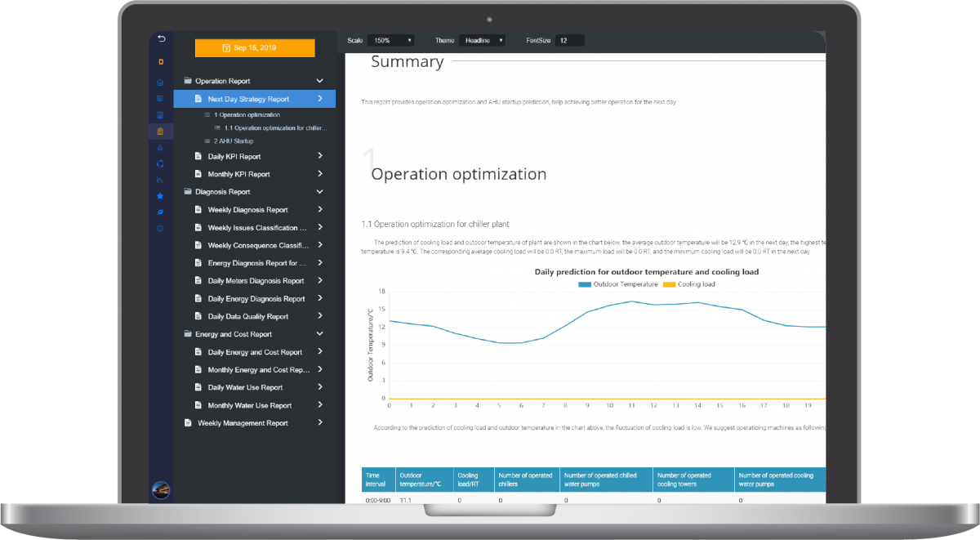Click the circular refresh icon in rail
The height and width of the screenshot is (540, 980).
pyautogui.click(x=160, y=163)
